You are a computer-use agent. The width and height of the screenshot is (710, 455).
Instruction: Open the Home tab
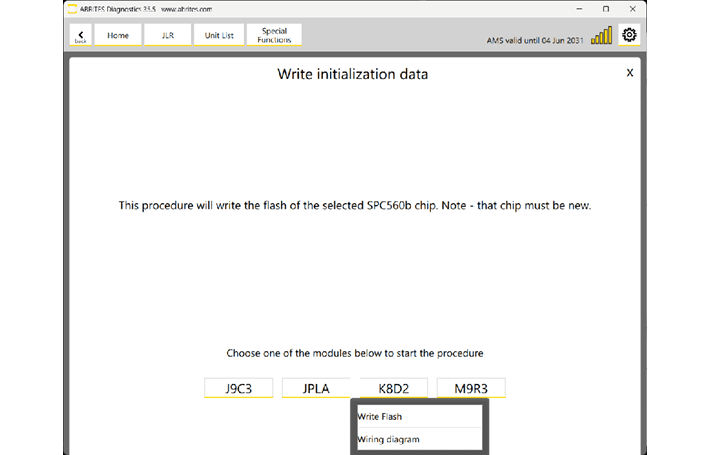pos(118,35)
